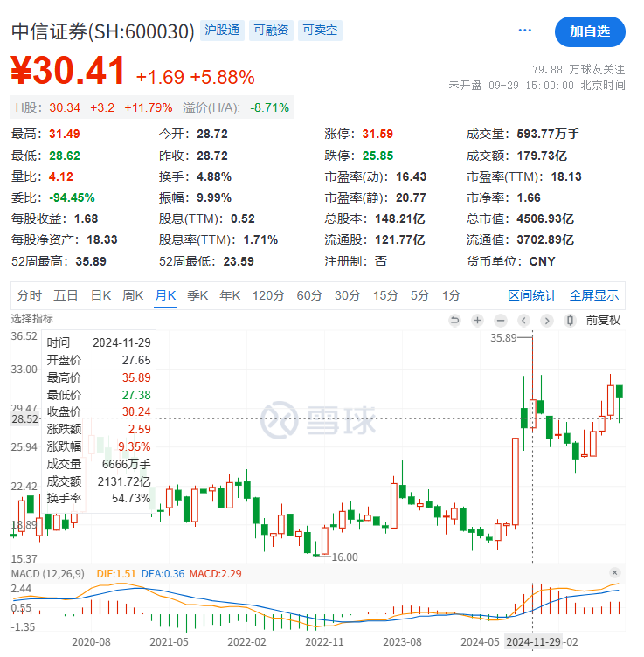Switch to 季K quarterly chart tab

197,295
